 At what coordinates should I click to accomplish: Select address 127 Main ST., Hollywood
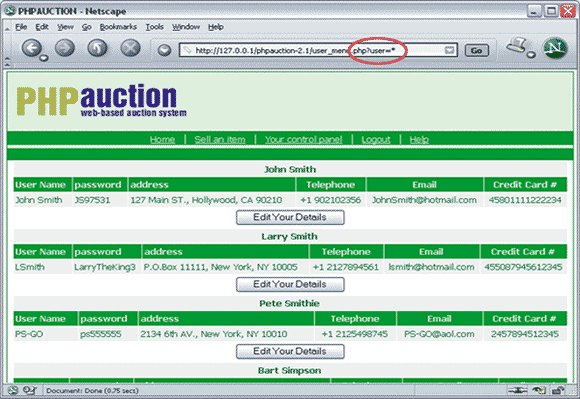[x=206, y=200]
